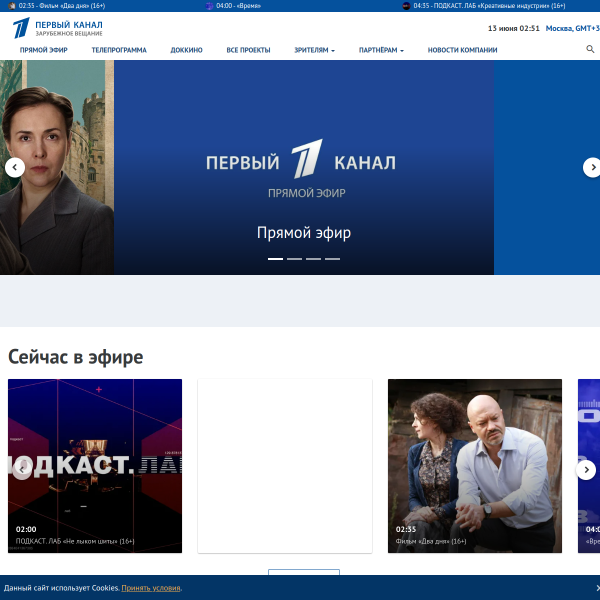Image resolution: width=600 pixels, height=600 pixels.
Task: Click the icon beside 04:35 ПОДКАСТ.ЛАБ ticker
Action: tap(406, 6)
